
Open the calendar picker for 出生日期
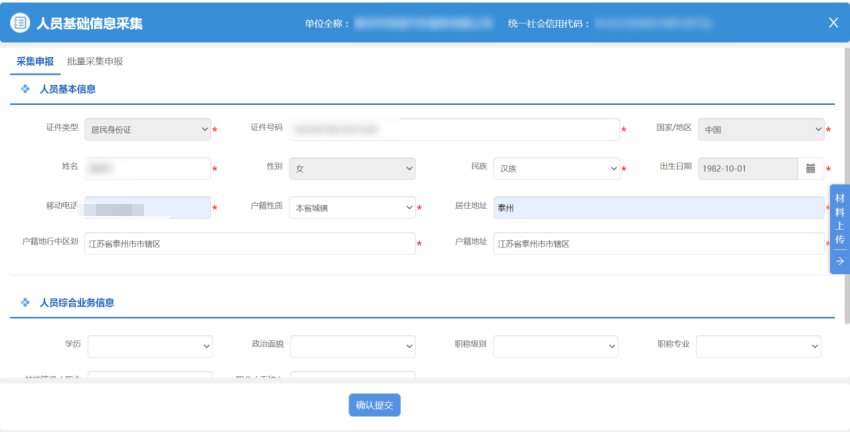[x=811, y=169]
